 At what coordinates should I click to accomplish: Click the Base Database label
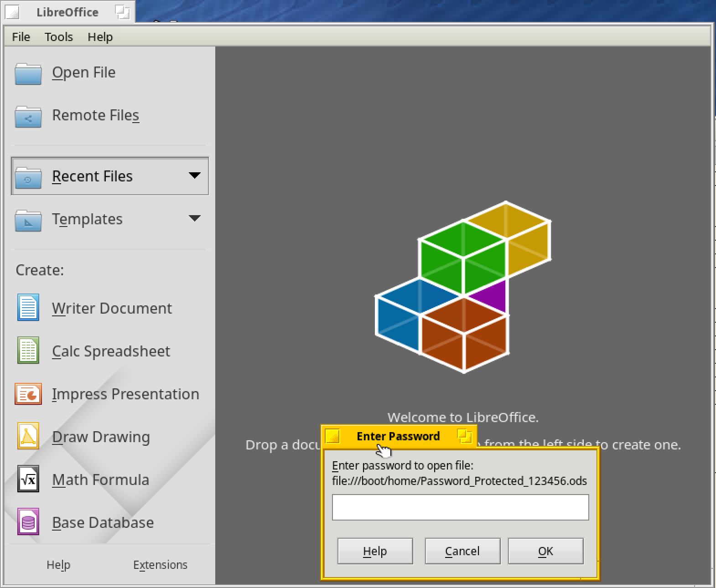coord(103,522)
